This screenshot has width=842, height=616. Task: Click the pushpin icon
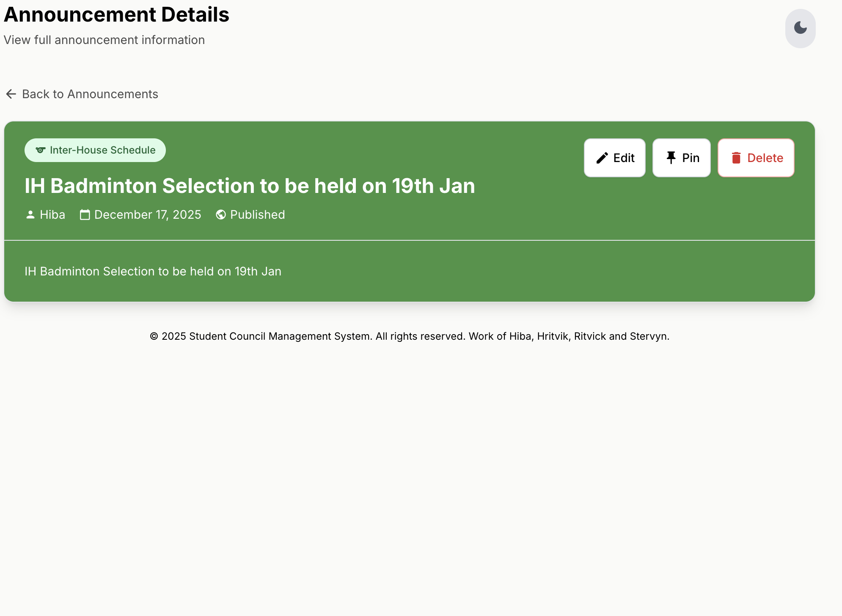coord(671,158)
